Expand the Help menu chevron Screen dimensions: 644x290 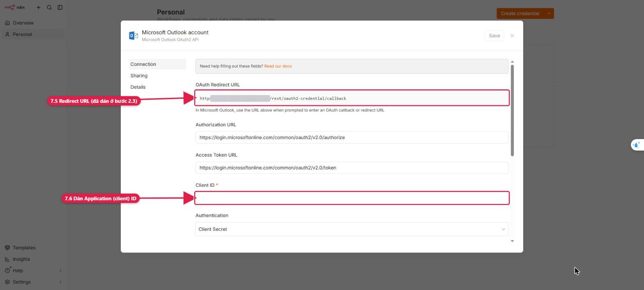click(x=60, y=271)
